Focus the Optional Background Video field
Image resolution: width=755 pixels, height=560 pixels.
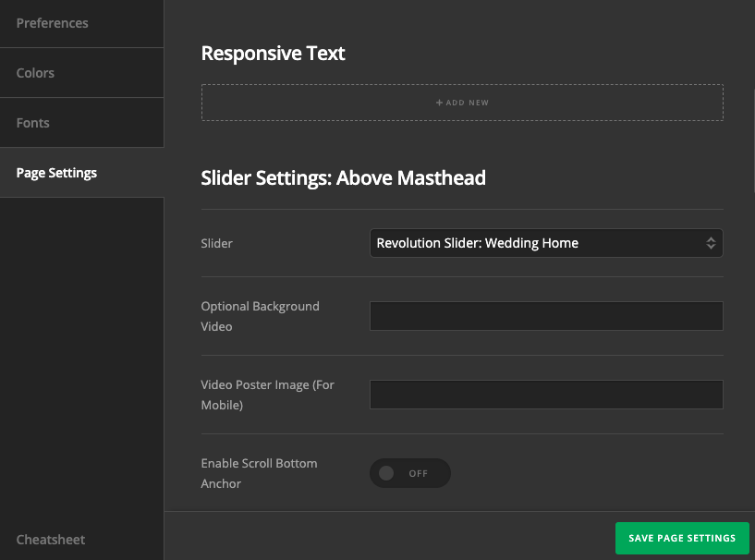546,316
